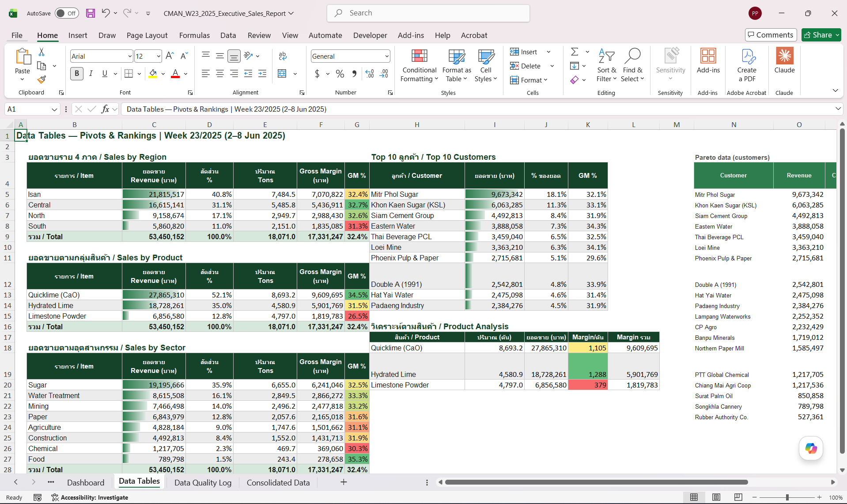847x504 pixels.
Task: Toggle Underline formatting
Action: [x=105, y=74]
